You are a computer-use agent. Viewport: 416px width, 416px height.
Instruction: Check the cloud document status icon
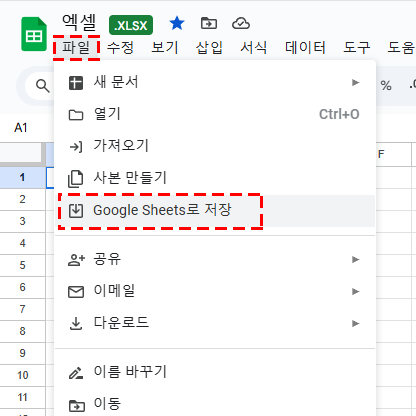241,24
